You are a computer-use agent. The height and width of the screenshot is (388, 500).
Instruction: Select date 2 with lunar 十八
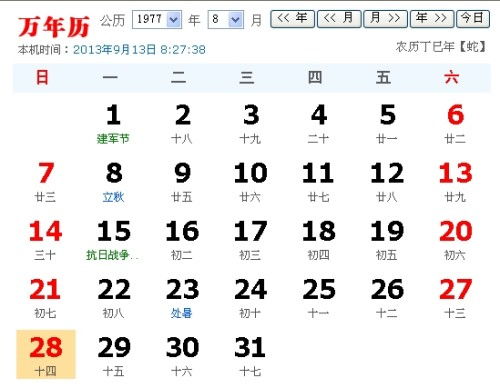(182, 124)
